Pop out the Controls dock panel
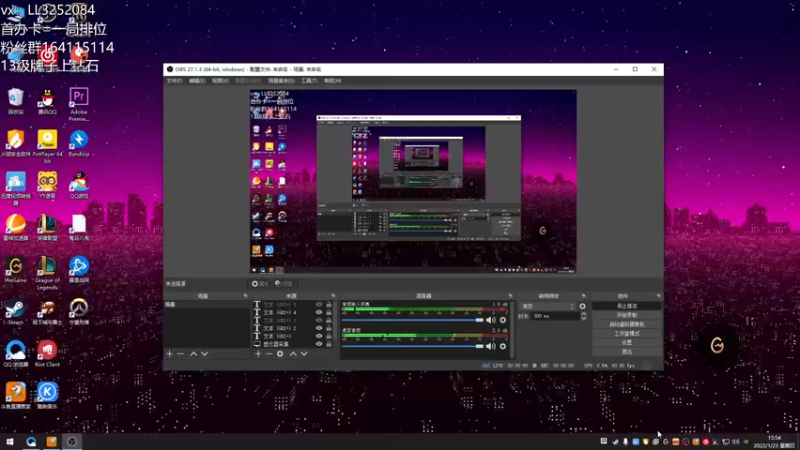 (x=659, y=296)
